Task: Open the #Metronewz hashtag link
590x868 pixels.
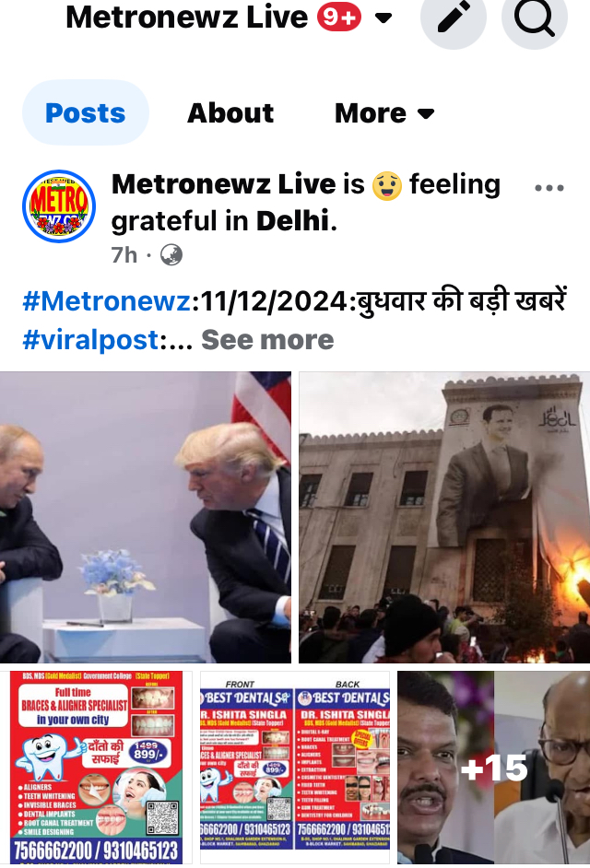Action: tap(107, 301)
